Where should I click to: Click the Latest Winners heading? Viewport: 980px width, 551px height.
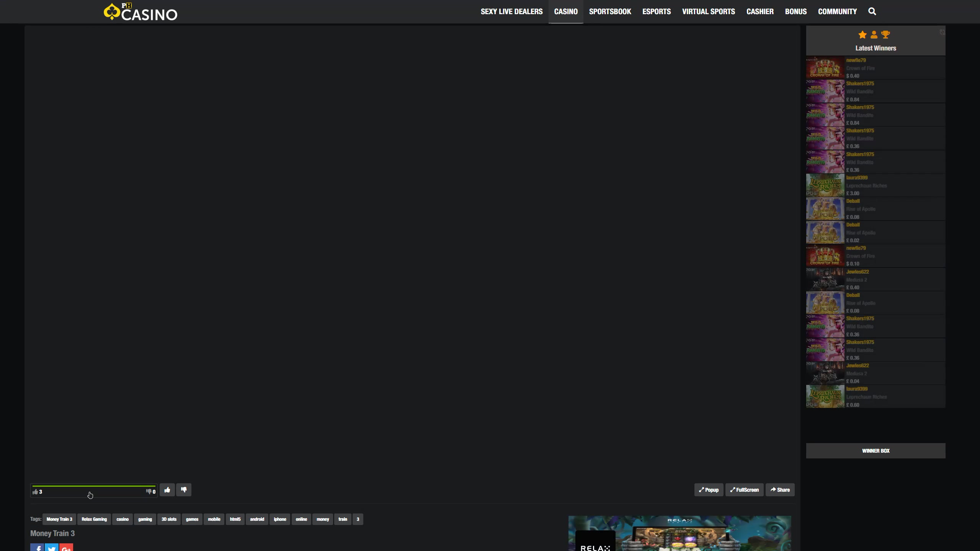point(876,48)
